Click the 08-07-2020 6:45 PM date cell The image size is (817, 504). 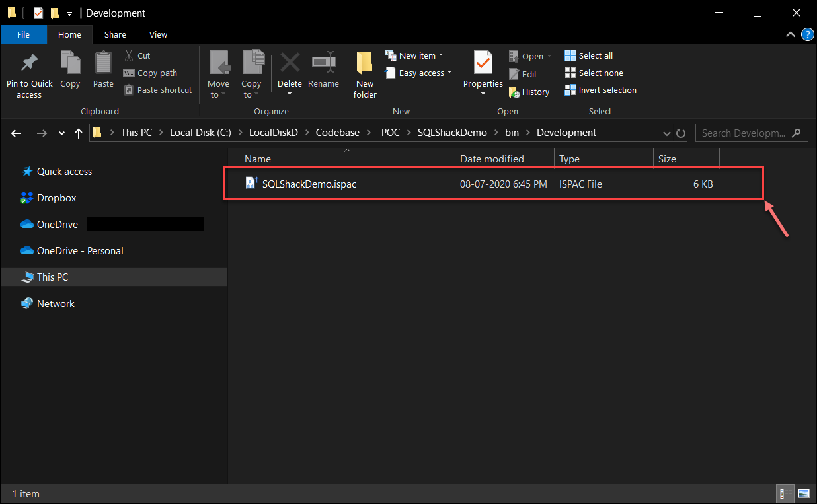(x=503, y=184)
